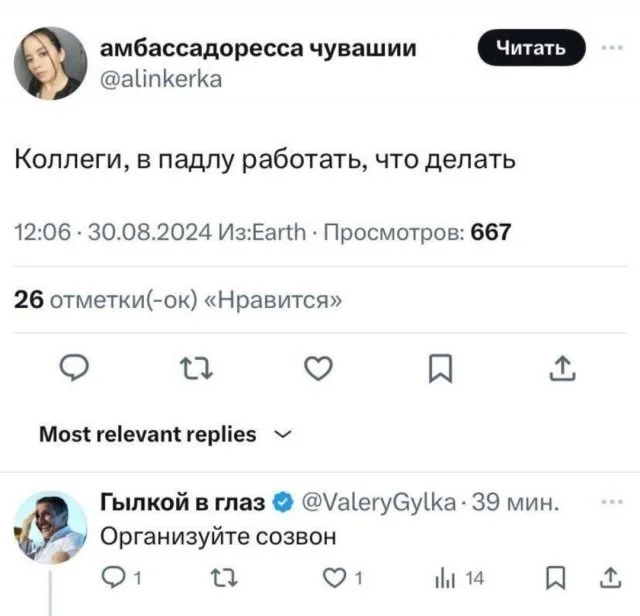The width and height of the screenshot is (640, 616).
Task: Click the reply icon under main tweet
Action: (74, 374)
